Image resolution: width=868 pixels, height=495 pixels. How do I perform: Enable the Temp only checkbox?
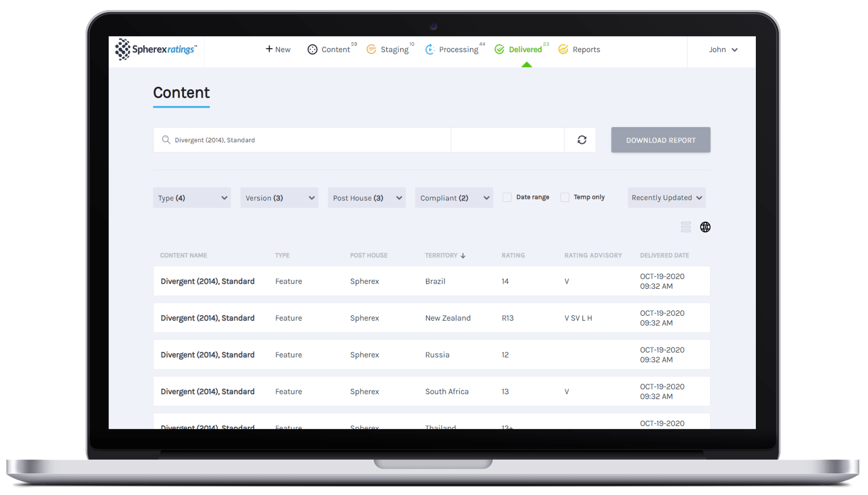pos(565,197)
